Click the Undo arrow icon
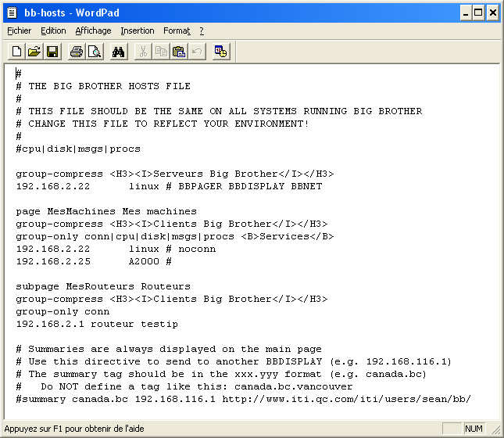504x438 pixels. click(197, 52)
